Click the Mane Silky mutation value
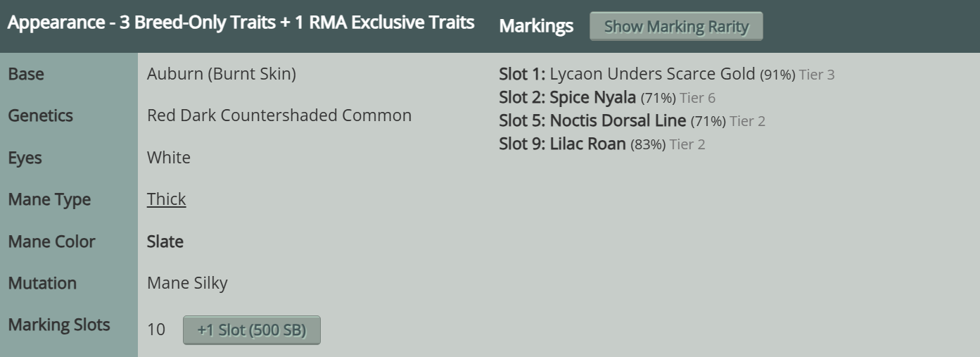Screen dimensions: 980x357 (x=187, y=283)
